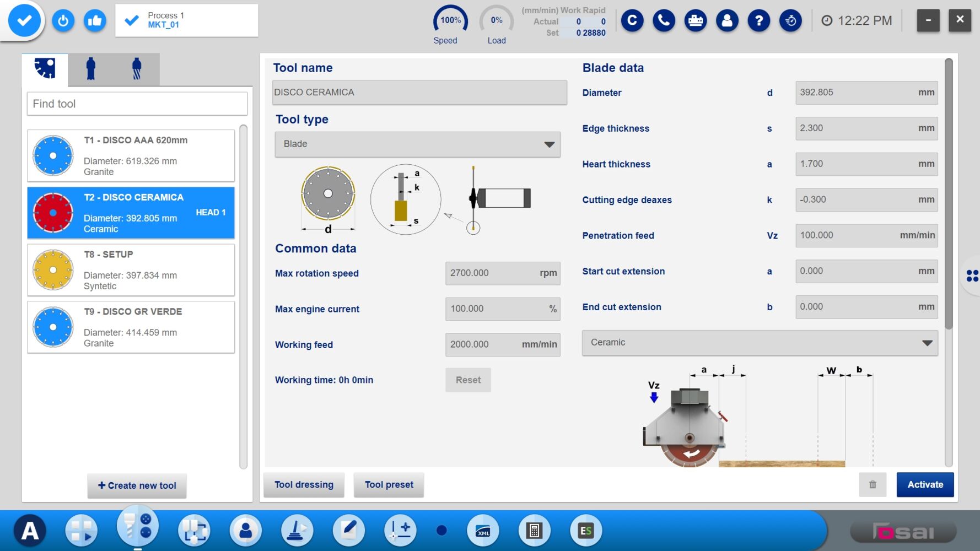Edit the Penetration feed value
The image size is (980, 551).
point(866,235)
